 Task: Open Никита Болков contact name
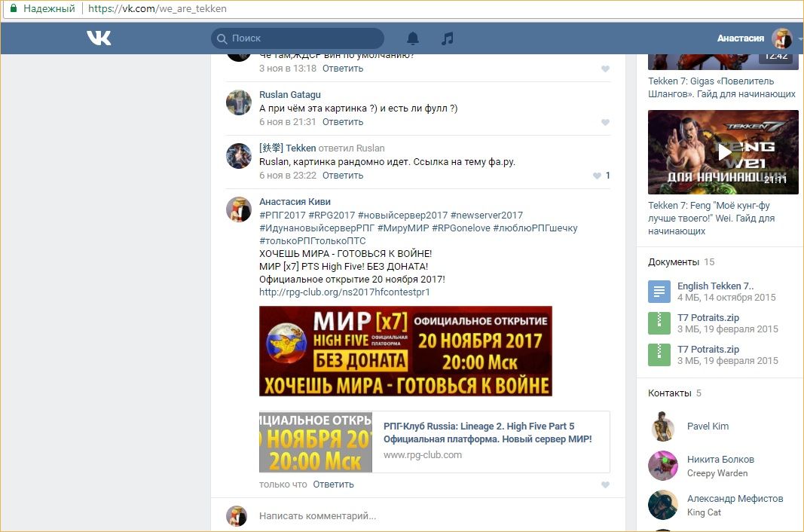(720, 459)
